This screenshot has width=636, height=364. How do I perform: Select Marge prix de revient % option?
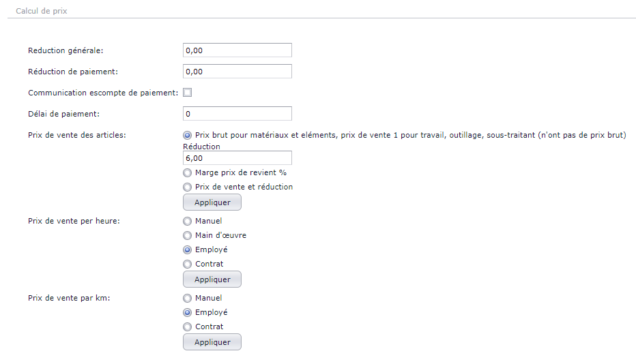(187, 172)
